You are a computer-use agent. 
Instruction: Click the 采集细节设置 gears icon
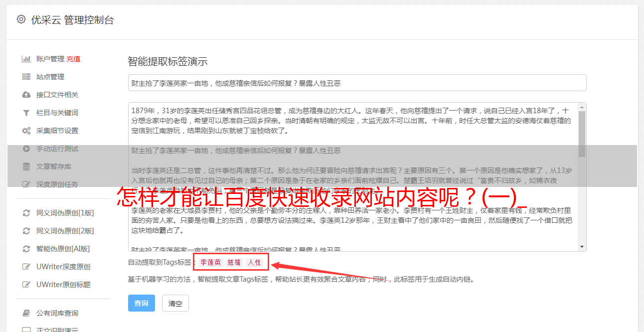(26, 131)
